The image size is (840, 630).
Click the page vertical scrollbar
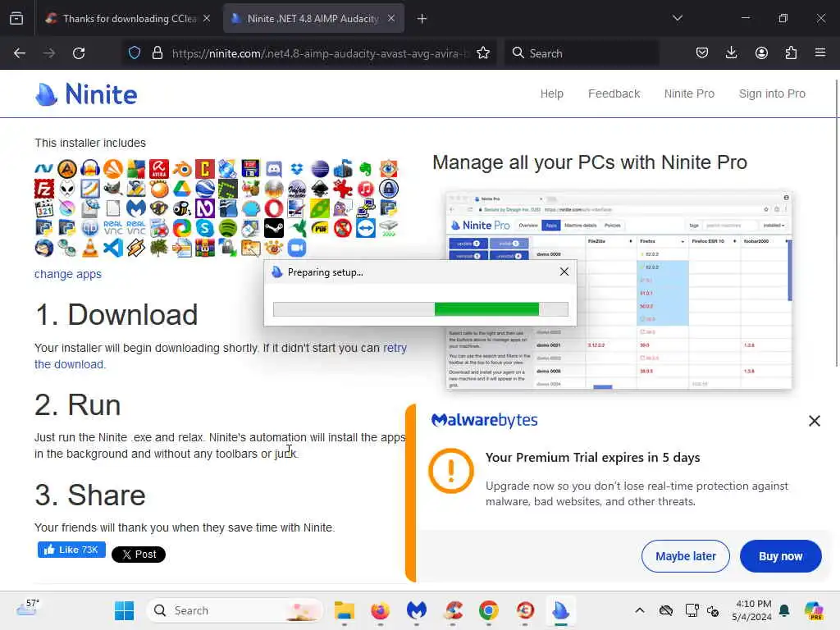click(x=836, y=223)
